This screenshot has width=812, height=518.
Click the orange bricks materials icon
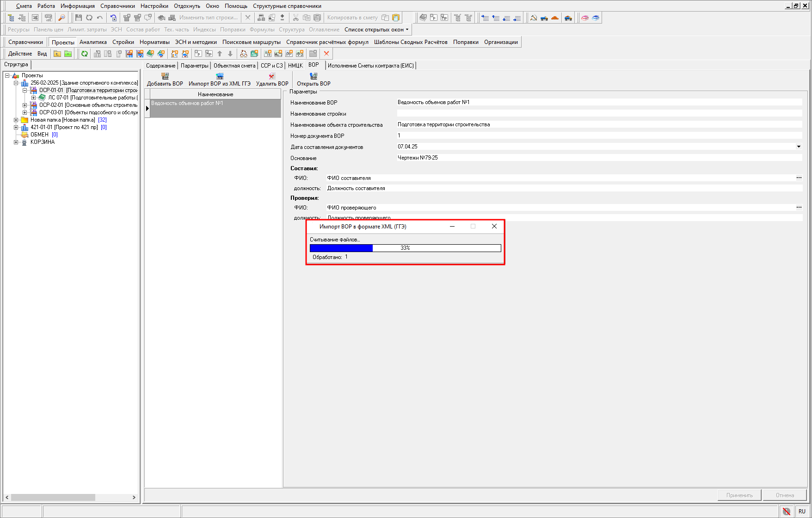(x=555, y=18)
